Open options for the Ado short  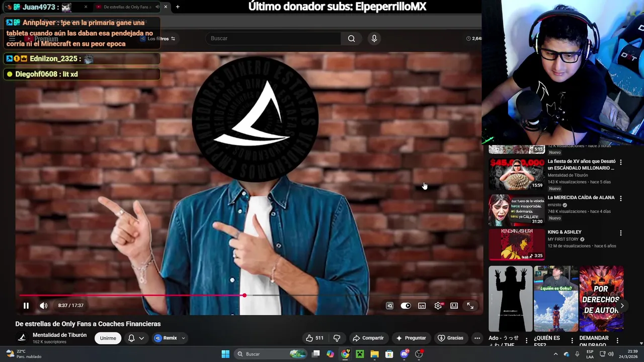(x=527, y=340)
